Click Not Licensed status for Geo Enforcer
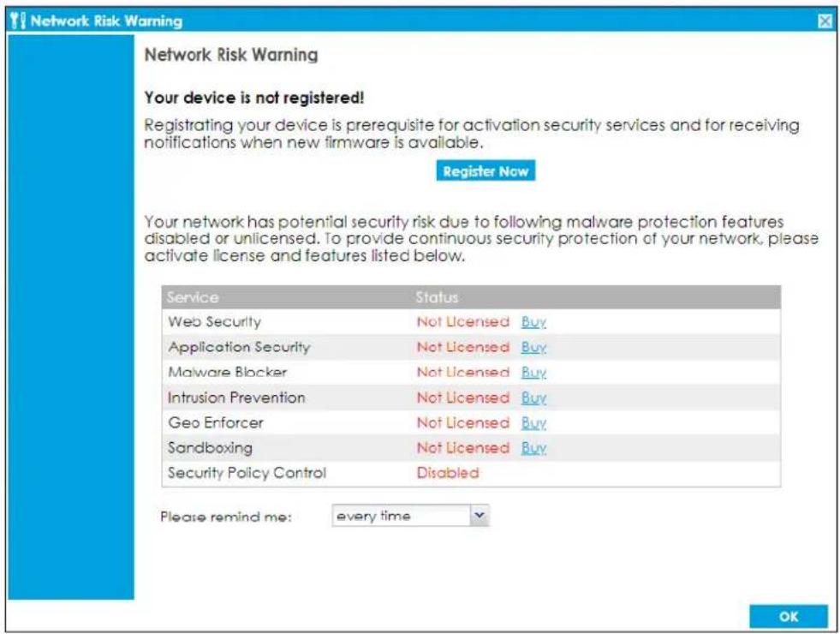 point(463,423)
